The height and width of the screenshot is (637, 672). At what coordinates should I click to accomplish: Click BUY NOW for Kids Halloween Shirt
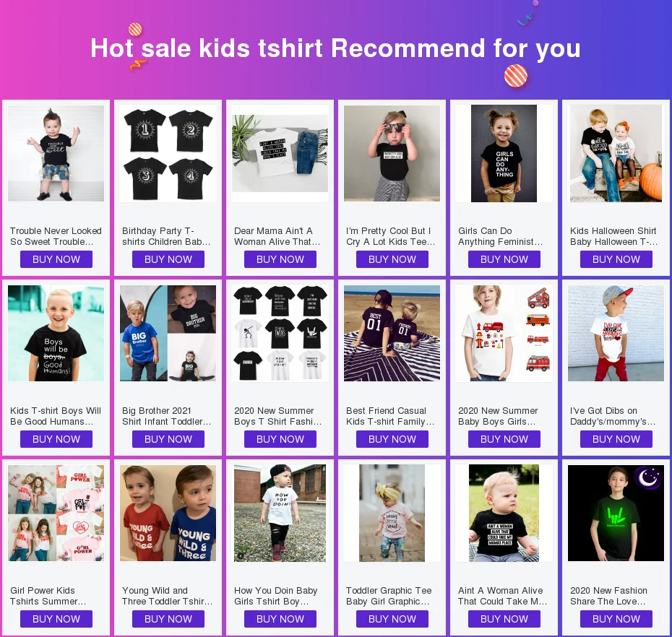click(616, 259)
